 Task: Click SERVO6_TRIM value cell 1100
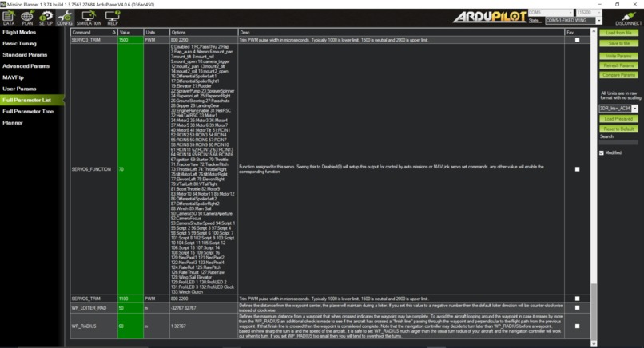130,299
